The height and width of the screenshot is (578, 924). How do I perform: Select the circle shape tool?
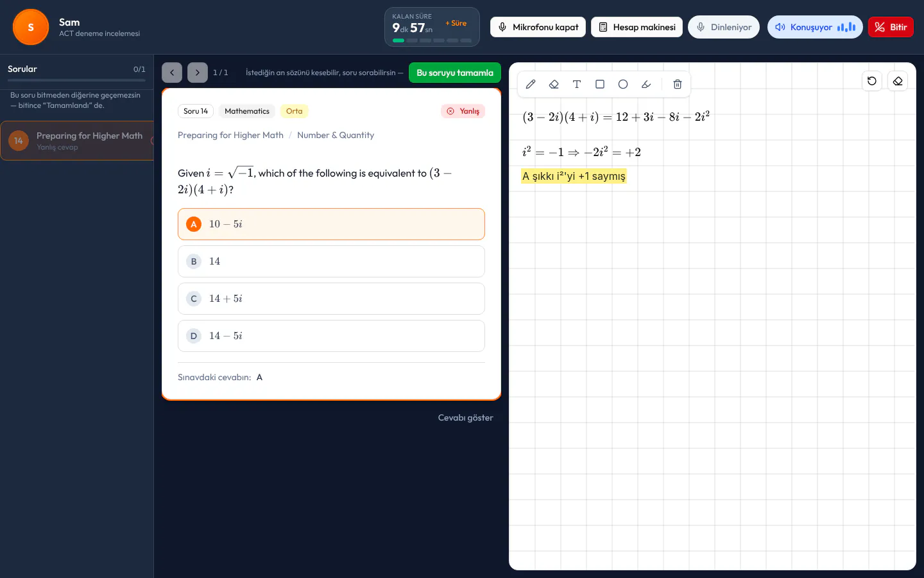pos(623,84)
